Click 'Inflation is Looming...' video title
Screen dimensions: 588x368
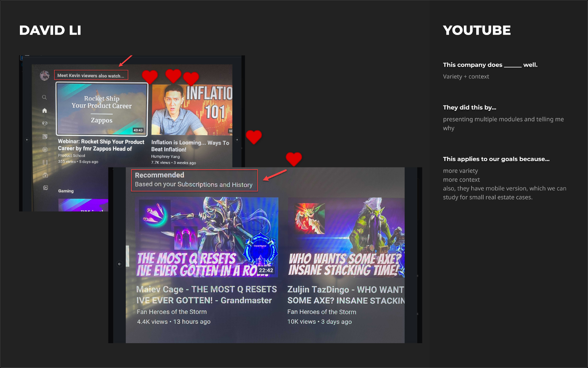point(190,146)
